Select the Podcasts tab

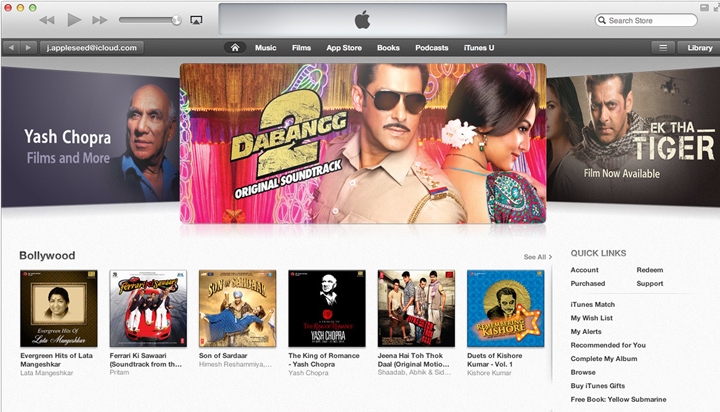point(432,48)
